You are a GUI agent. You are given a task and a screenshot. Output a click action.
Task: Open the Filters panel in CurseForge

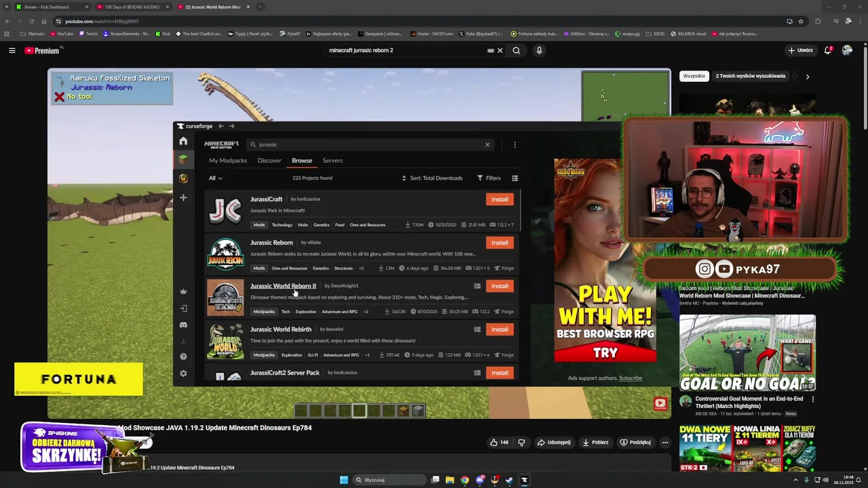pyautogui.click(x=489, y=178)
